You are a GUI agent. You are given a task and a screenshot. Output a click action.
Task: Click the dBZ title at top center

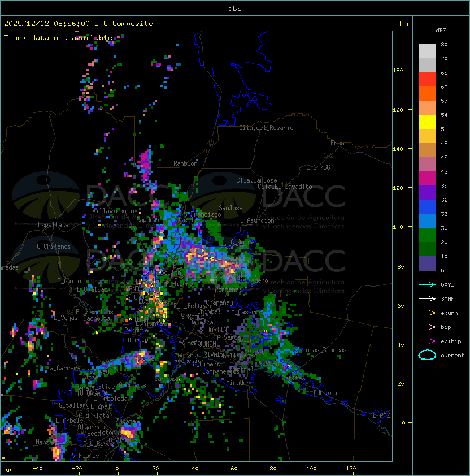(235, 8)
